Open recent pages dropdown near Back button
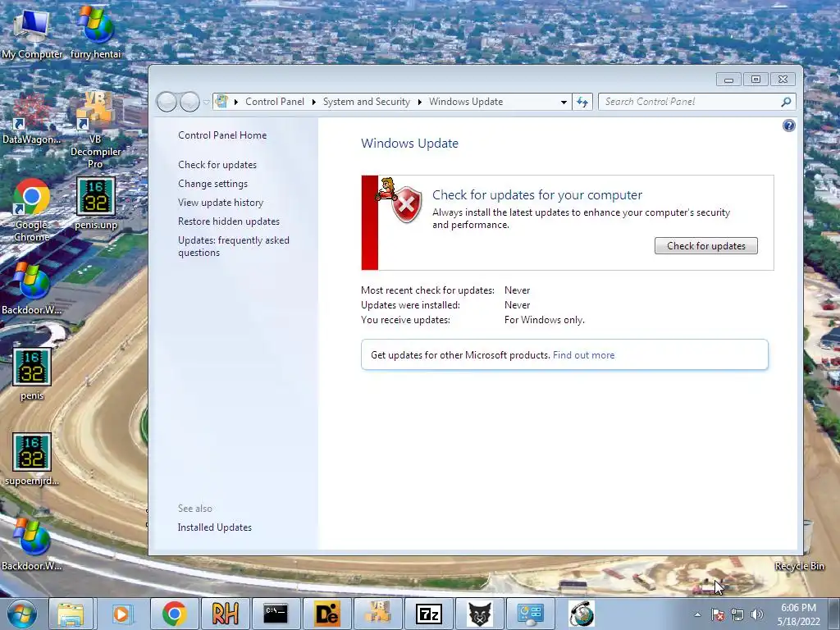This screenshot has width=840, height=630. [206, 102]
